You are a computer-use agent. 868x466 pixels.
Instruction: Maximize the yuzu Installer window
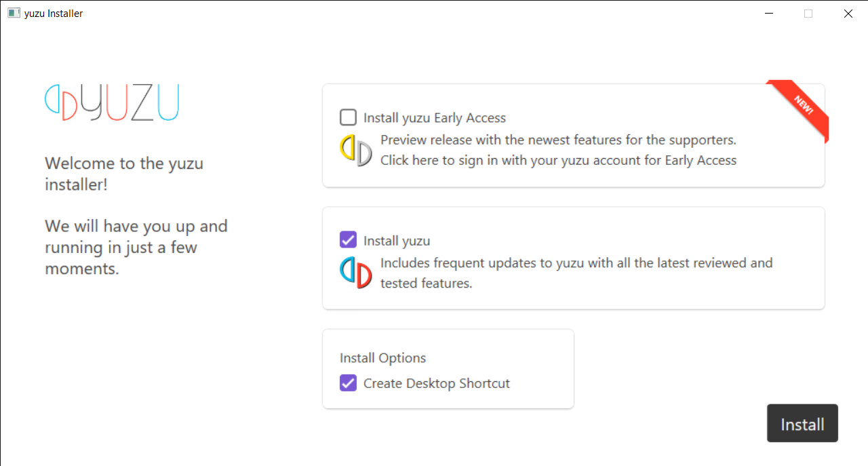(808, 13)
